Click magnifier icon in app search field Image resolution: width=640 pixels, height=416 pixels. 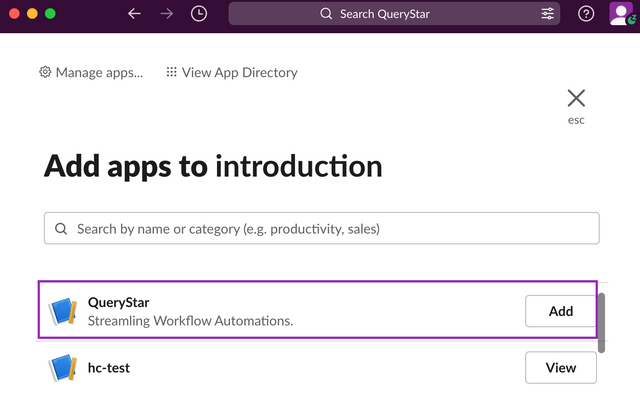(x=62, y=229)
